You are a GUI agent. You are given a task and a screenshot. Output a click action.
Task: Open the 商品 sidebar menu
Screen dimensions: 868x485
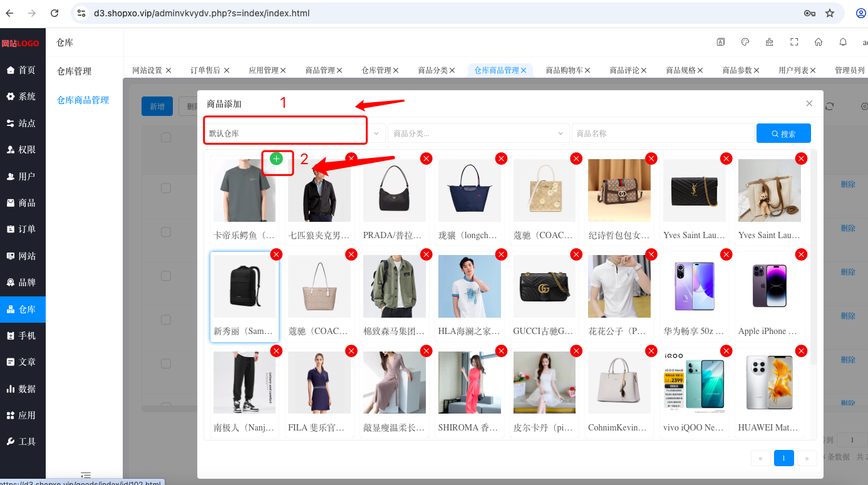coord(23,203)
